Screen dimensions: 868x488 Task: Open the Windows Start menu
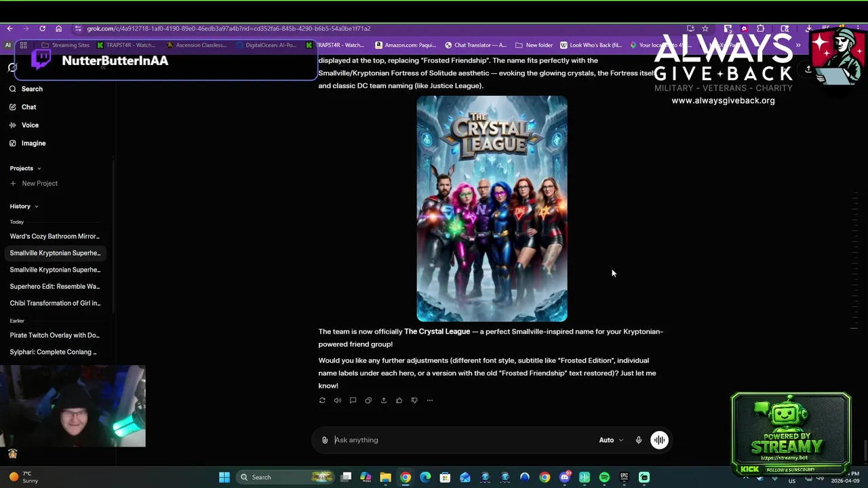pos(224,477)
